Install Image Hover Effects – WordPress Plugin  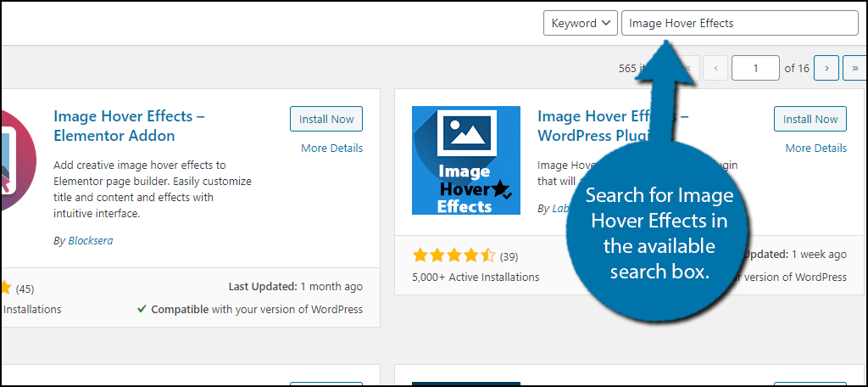coord(810,119)
